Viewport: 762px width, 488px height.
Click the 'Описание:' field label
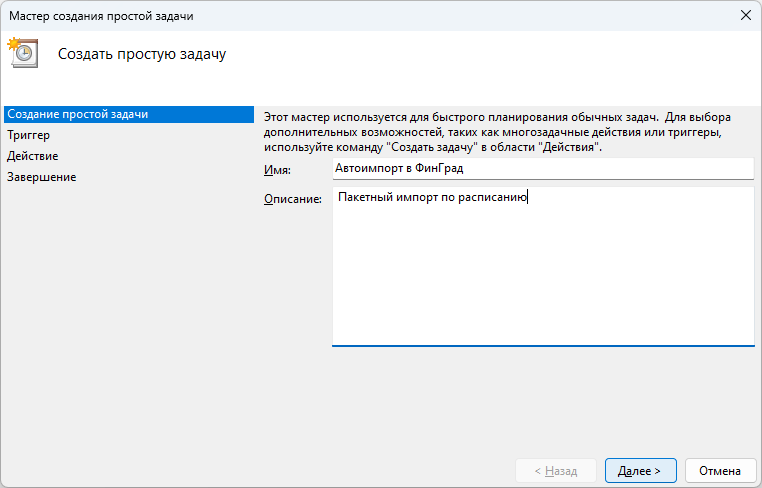pyautogui.click(x=291, y=199)
